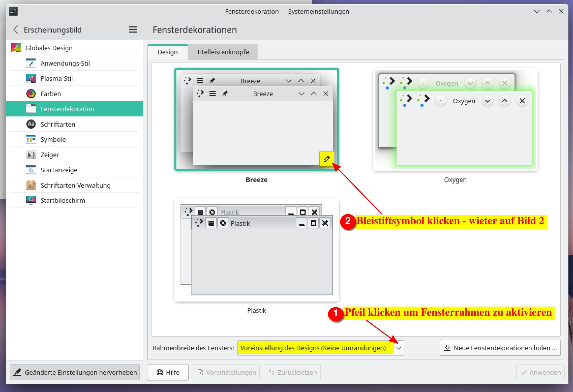573x392 pixels.
Task: Click the Breeze label under the thumbnail
Action: [257, 180]
